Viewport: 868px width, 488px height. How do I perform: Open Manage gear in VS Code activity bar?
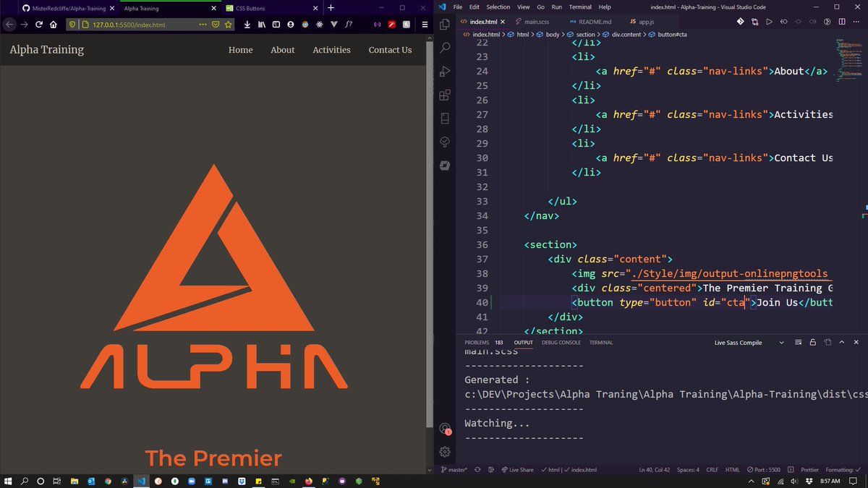click(445, 452)
